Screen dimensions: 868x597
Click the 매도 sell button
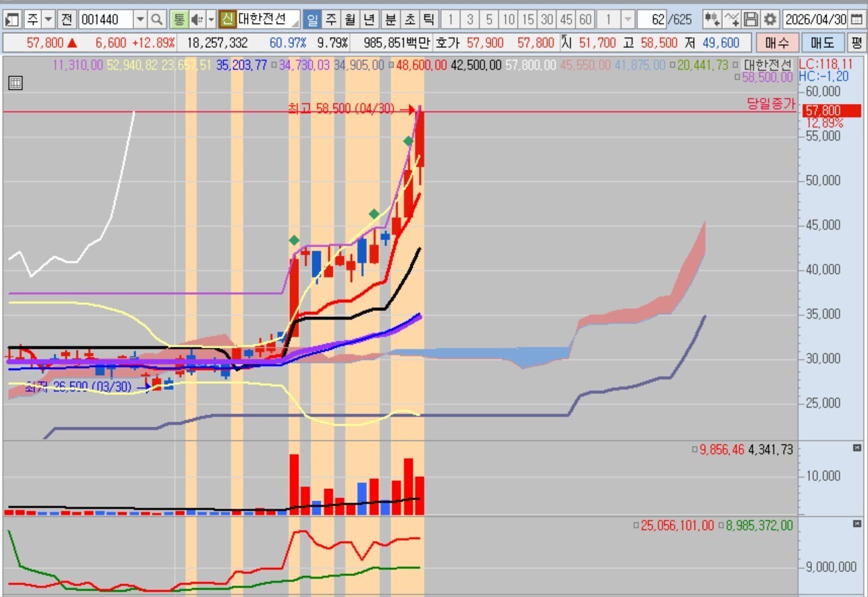[822, 43]
